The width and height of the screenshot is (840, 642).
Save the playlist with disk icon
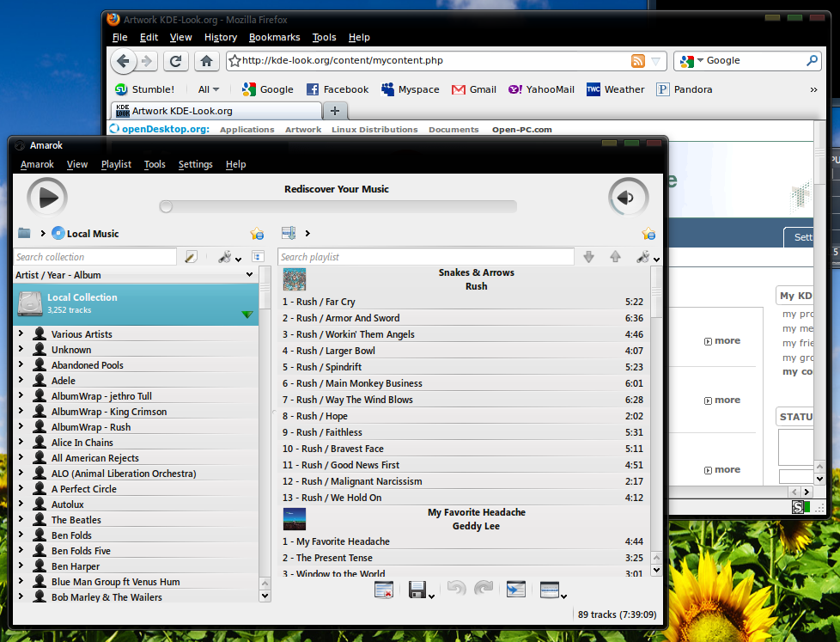click(x=417, y=590)
